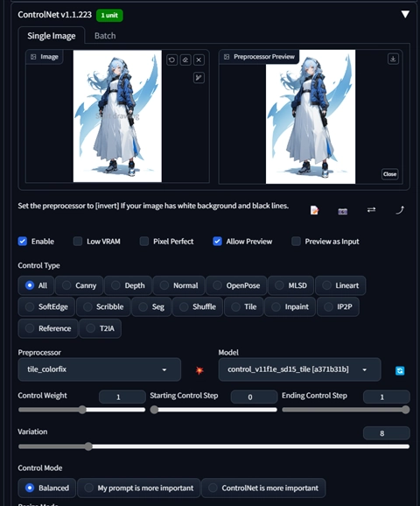
Task: Select the Lineart control type
Action: (340, 285)
